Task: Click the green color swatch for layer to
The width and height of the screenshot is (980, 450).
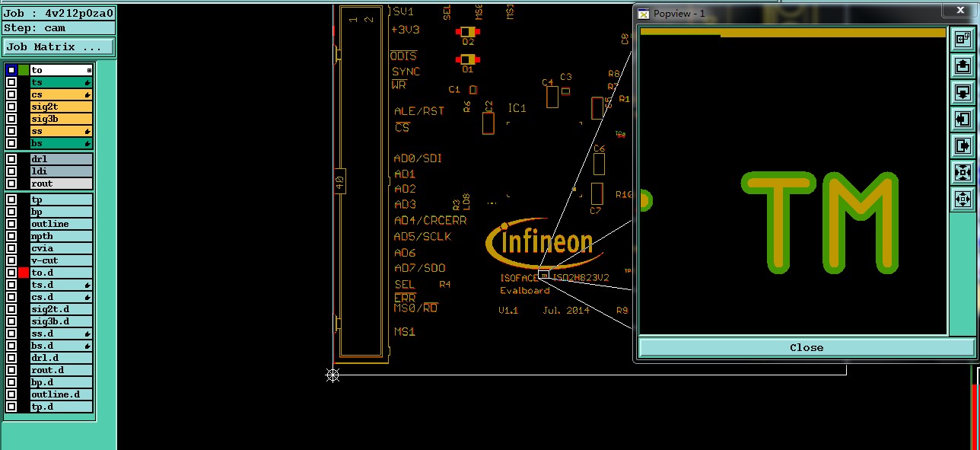Action: point(24,70)
